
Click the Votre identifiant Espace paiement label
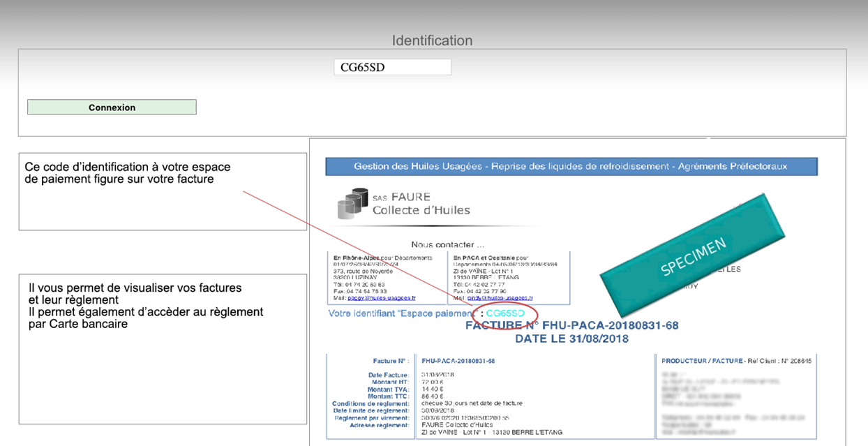[x=403, y=313]
